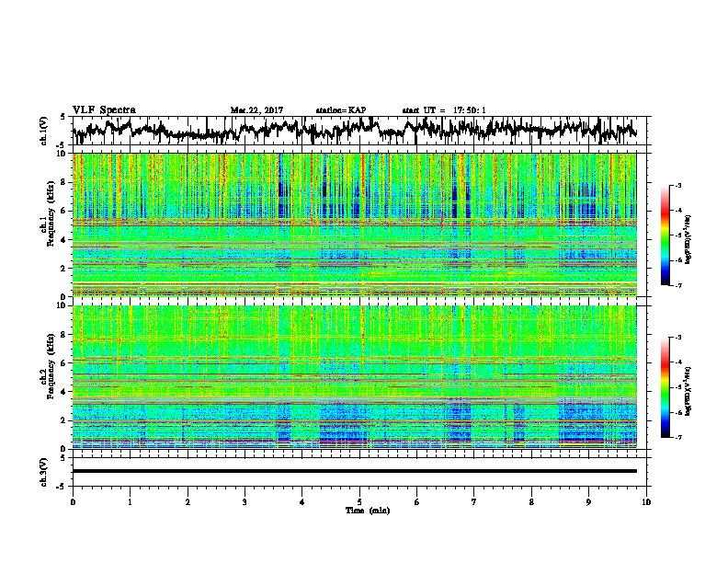728x563 pixels.
Task: Click the "ch.1(V)" waveform axis label
Action: point(44,131)
